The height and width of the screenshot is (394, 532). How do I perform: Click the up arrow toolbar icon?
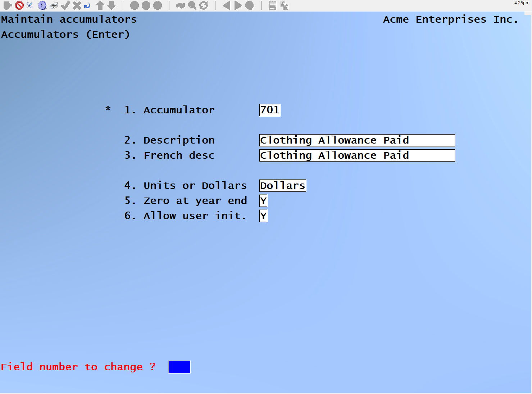pos(100,5)
